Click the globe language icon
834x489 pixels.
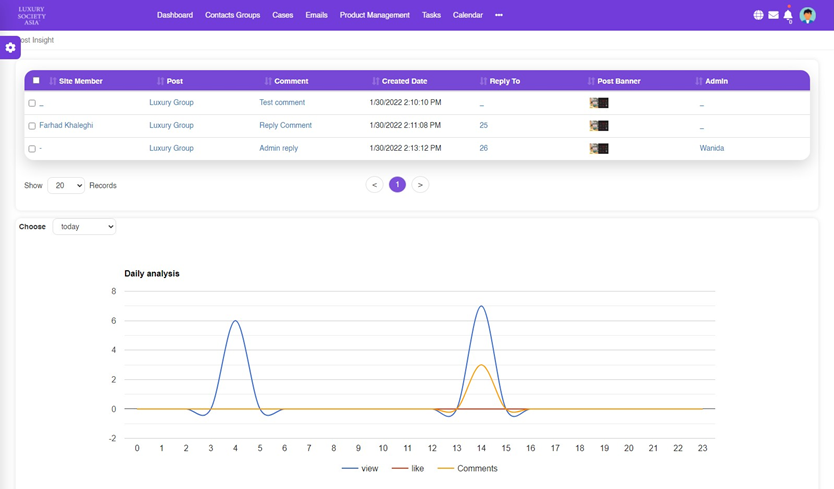pos(758,15)
